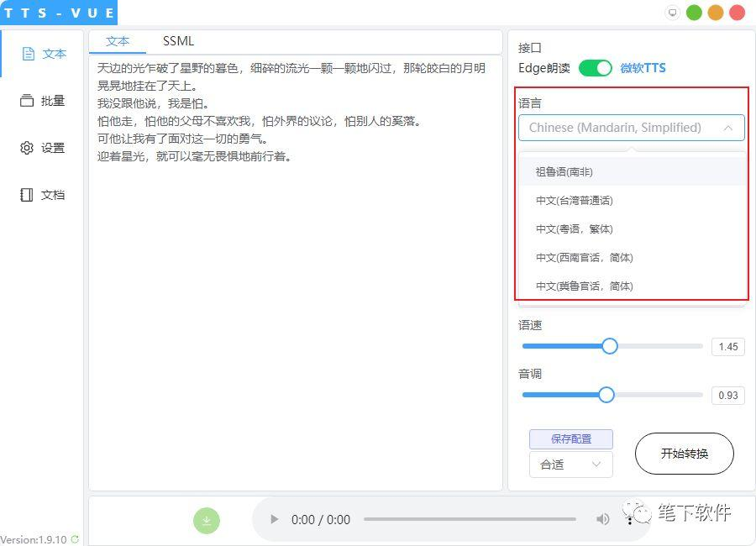Play the audio preview
This screenshot has height=546, width=756.
point(275,519)
